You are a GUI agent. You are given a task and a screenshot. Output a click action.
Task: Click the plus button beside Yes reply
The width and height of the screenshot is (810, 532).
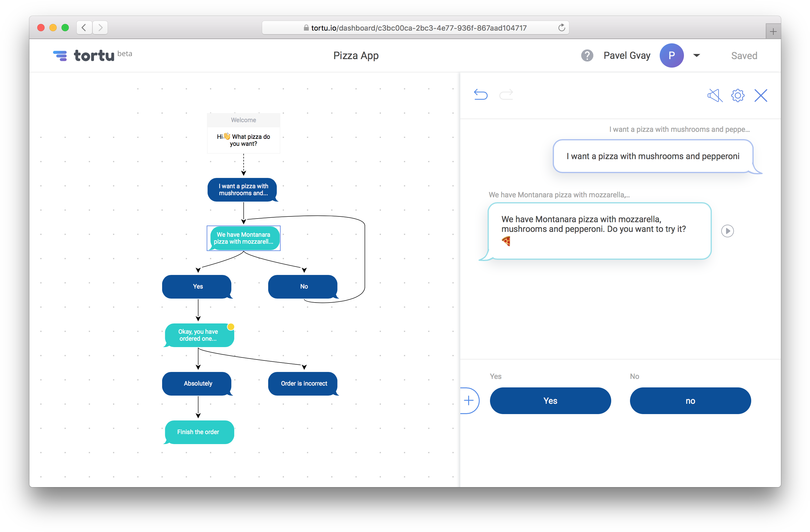pyautogui.click(x=469, y=400)
